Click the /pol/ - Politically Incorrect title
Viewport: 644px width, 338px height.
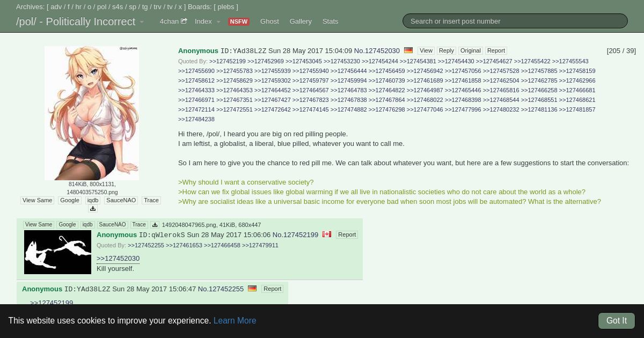tap(76, 21)
